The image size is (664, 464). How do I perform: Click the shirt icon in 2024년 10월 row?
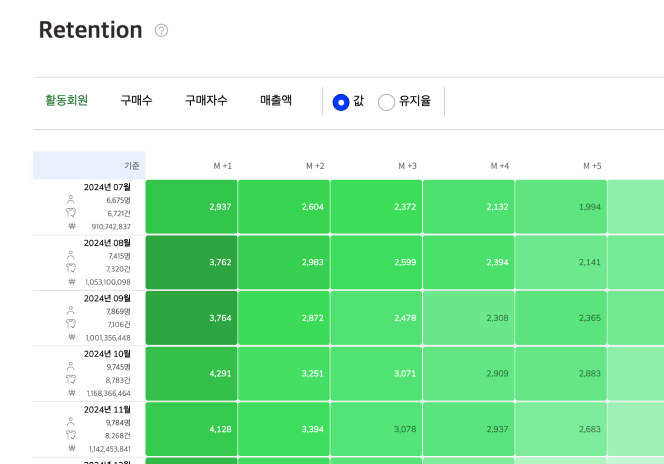[x=71, y=380]
